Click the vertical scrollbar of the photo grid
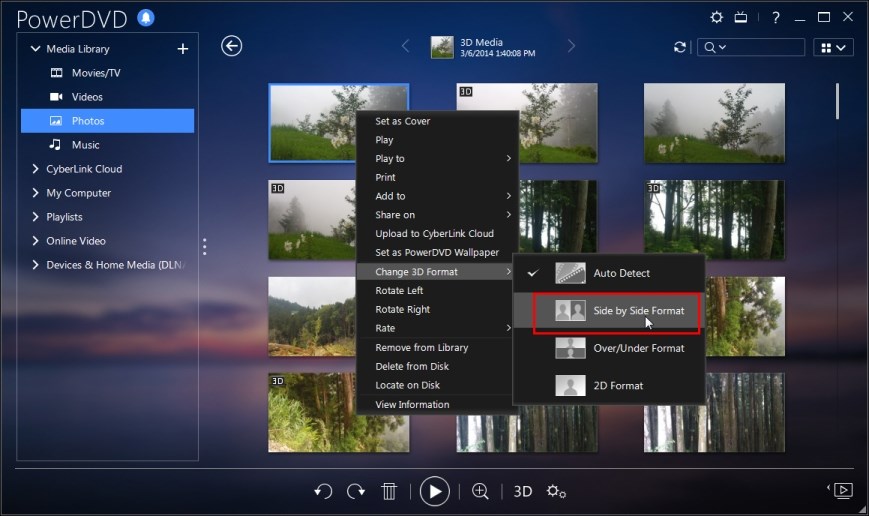Screen dimensions: 869x516 (x=837, y=101)
